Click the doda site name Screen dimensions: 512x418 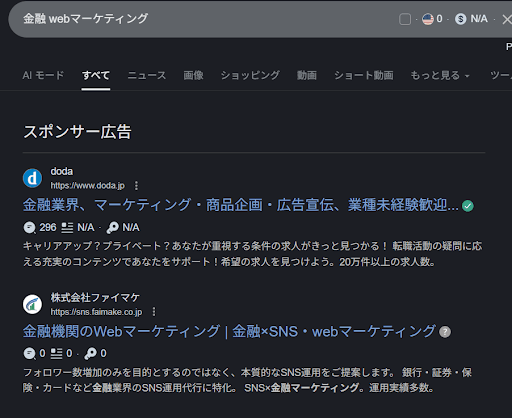point(62,171)
